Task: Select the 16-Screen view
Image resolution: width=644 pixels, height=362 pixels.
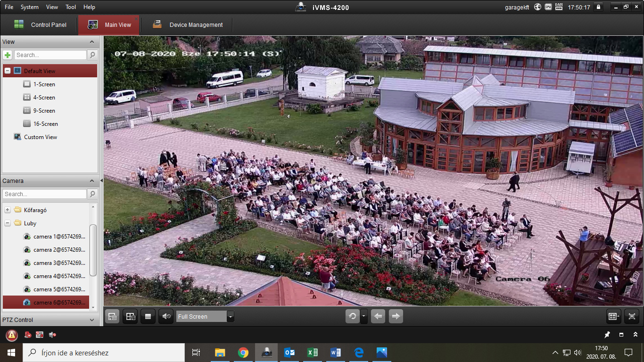Action: tap(45, 124)
